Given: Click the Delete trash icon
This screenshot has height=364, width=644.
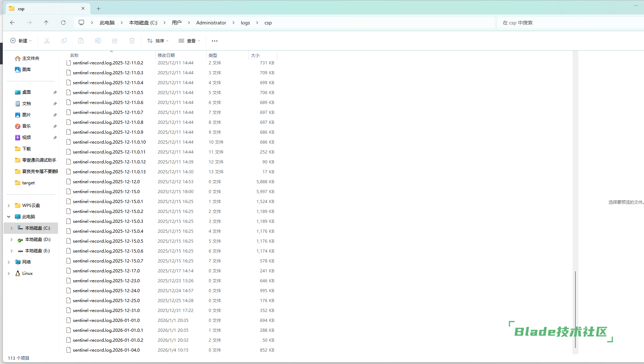Looking at the screenshot, I should 132,41.
